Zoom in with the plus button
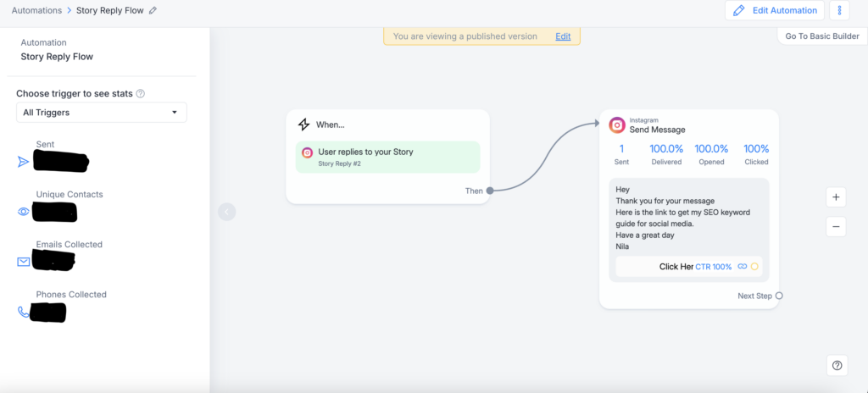 (836, 197)
